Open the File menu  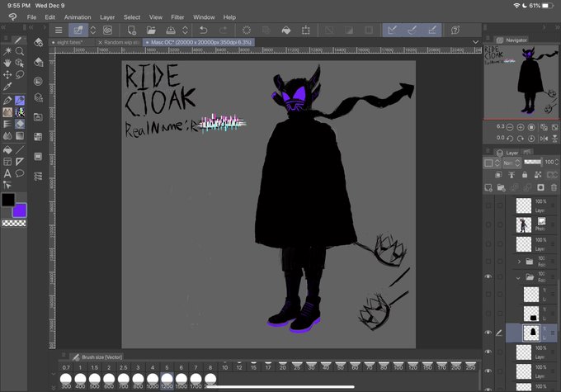click(x=31, y=17)
